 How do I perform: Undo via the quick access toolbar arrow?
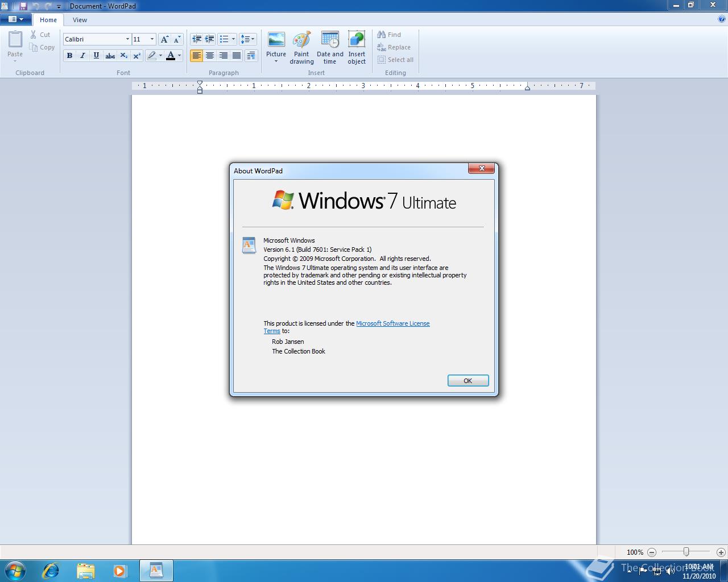36,6
